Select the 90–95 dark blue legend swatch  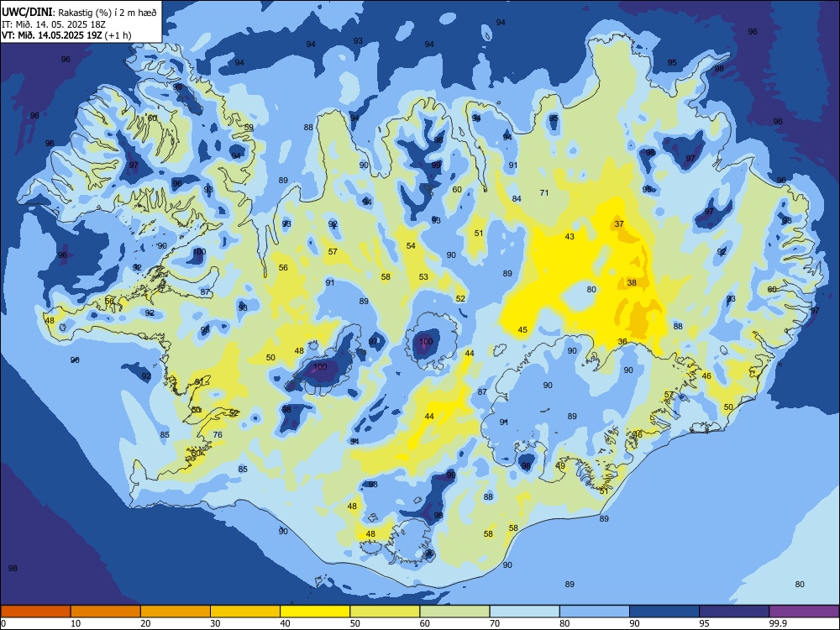(x=664, y=612)
